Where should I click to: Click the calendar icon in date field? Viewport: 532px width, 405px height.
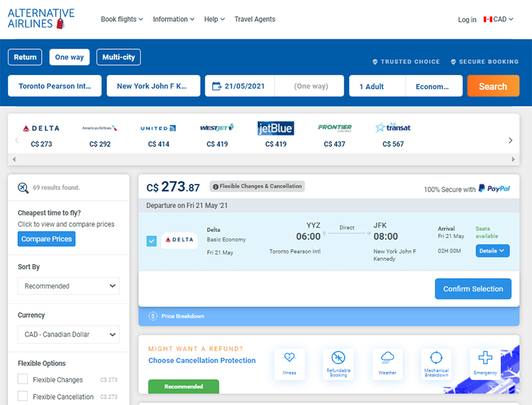coord(217,86)
